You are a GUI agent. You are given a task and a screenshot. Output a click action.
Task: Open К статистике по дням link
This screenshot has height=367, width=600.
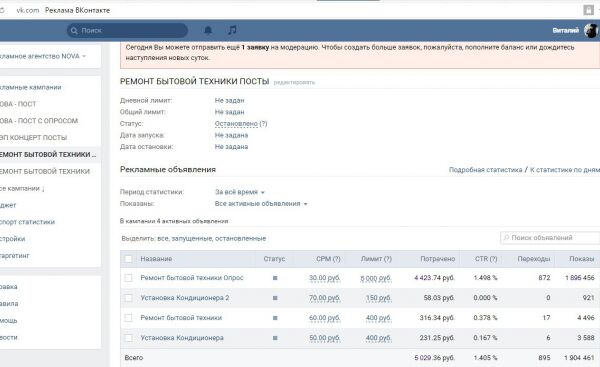point(565,170)
